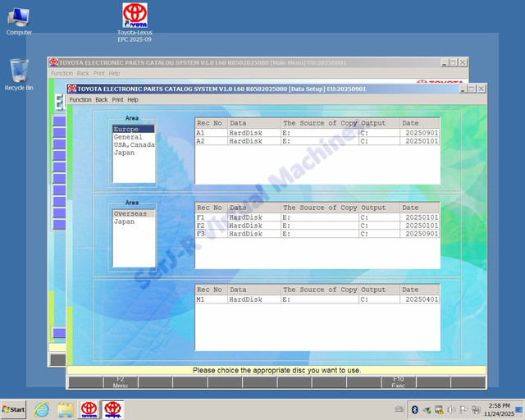Select record row A2 dated 20250101
The height and width of the screenshot is (420, 525).
click(x=317, y=141)
